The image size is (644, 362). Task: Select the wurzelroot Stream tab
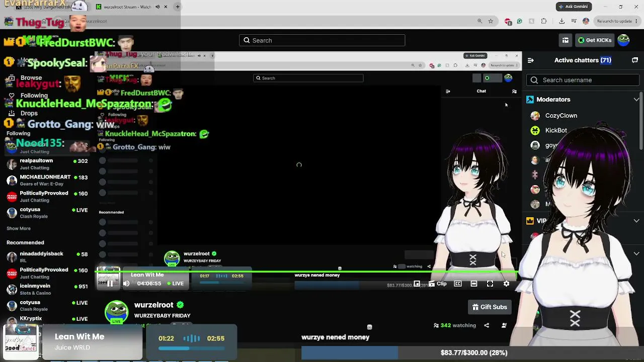[x=127, y=7]
